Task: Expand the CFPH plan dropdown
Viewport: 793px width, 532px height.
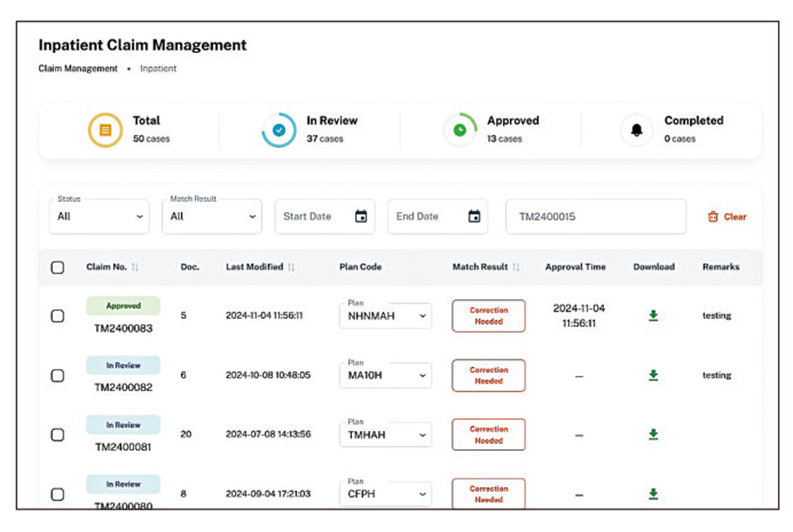Action: tap(385, 494)
